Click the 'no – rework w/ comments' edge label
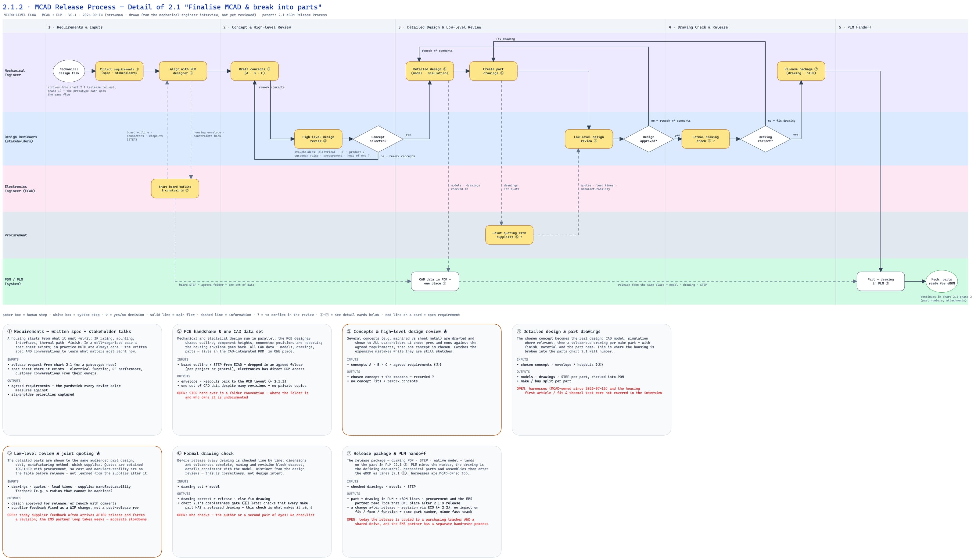The height and width of the screenshot is (560, 976). tap(671, 121)
